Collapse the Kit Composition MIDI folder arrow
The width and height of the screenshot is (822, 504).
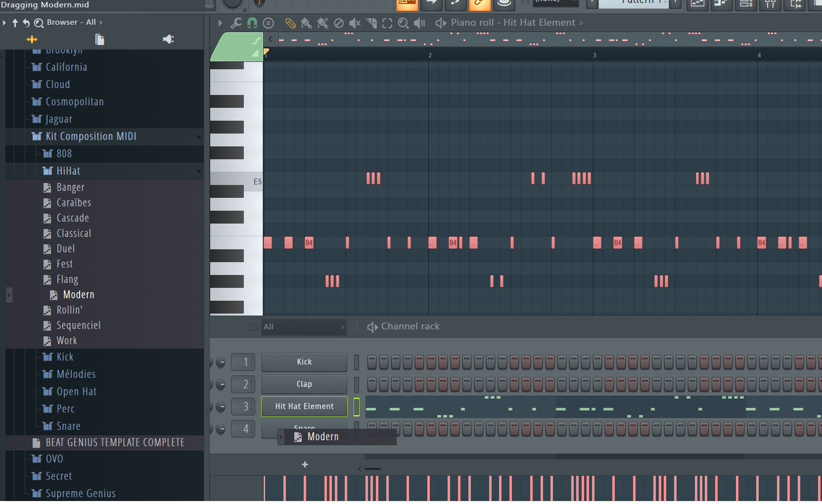pyautogui.click(x=199, y=137)
